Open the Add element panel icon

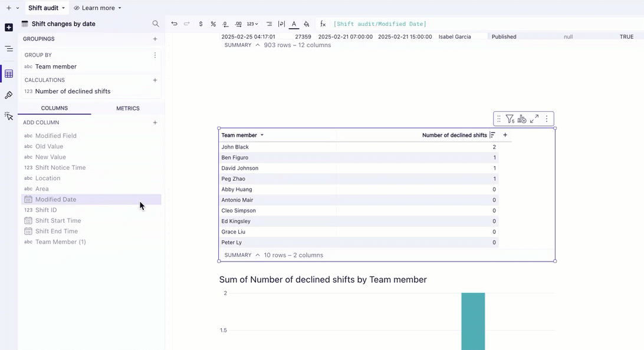click(x=9, y=28)
